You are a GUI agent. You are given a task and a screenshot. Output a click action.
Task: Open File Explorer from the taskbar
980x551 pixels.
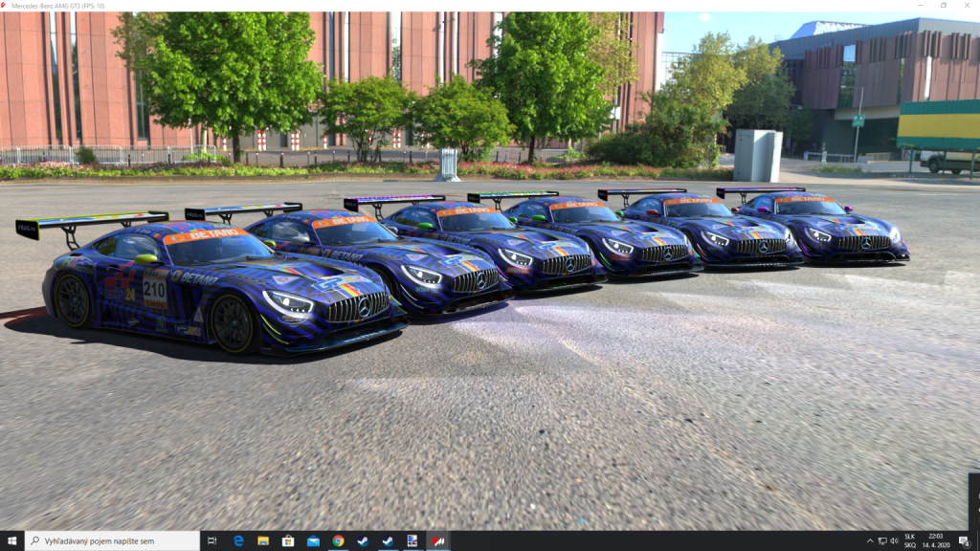[263, 541]
